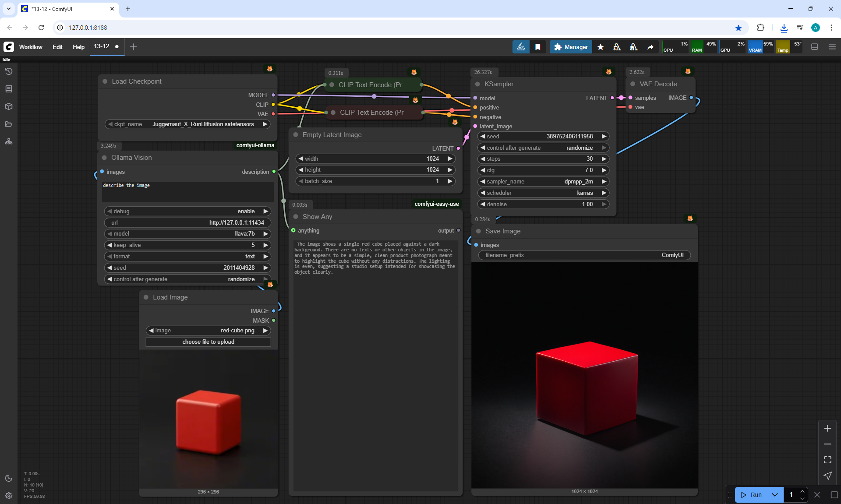Viewport: 841px width, 504px height.
Task: Click the bookmark icon in top toolbar
Action: coord(538,47)
